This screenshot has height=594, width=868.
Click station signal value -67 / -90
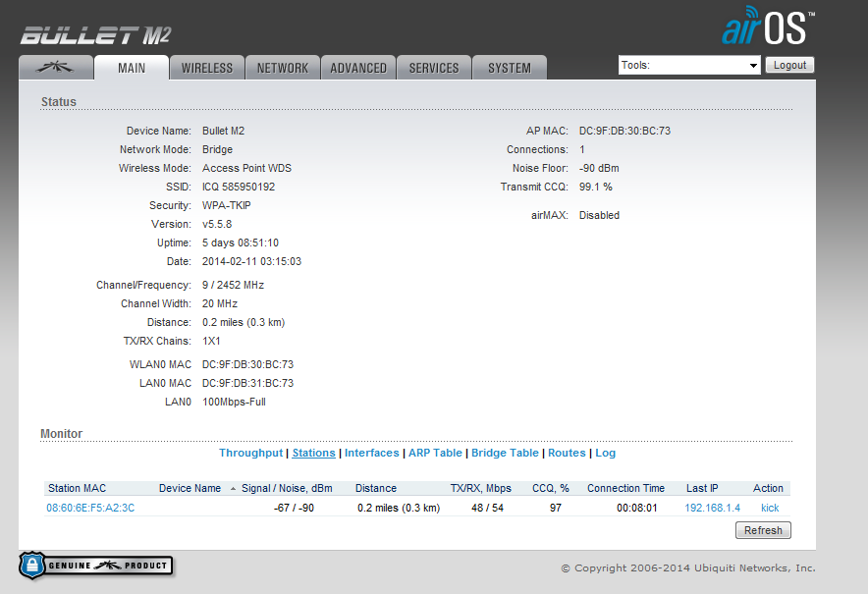(294, 508)
